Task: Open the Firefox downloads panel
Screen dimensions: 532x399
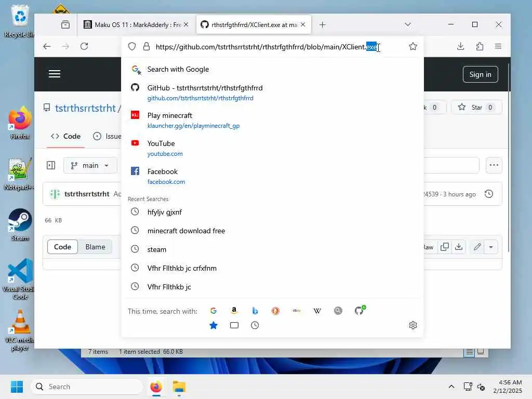Action: point(460,46)
